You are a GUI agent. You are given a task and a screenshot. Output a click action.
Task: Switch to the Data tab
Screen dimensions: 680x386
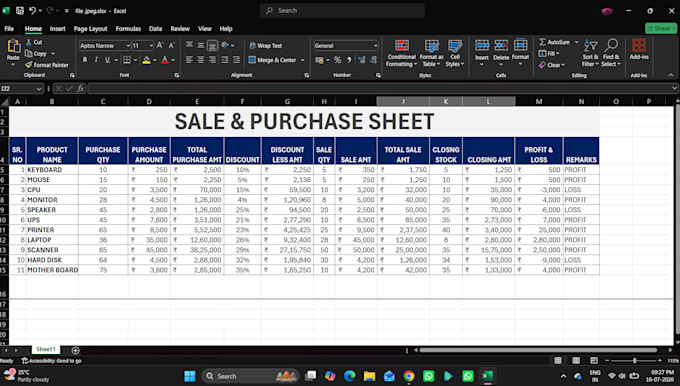[x=155, y=29]
